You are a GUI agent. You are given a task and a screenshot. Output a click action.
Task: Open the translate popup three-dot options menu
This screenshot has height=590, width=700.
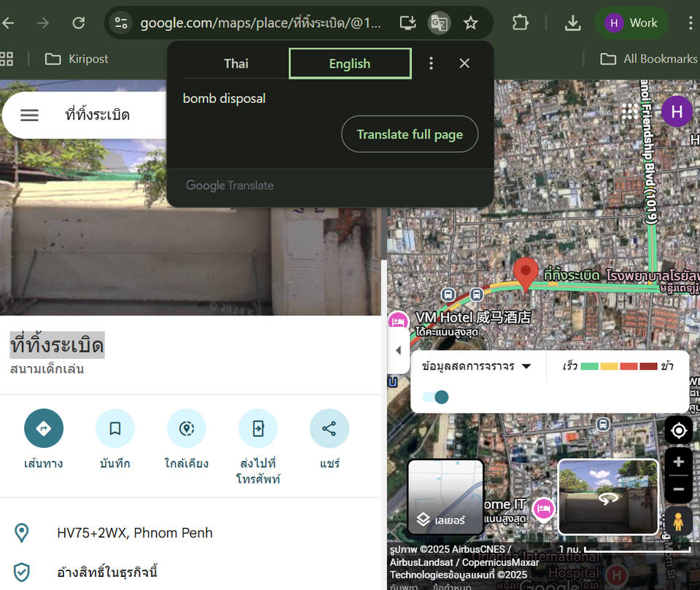pos(431,63)
